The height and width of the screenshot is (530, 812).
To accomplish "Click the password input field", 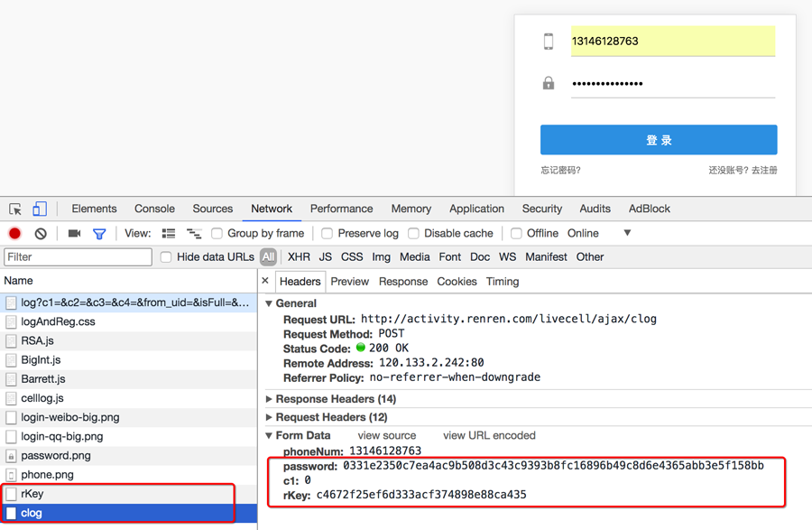I will coord(673,83).
